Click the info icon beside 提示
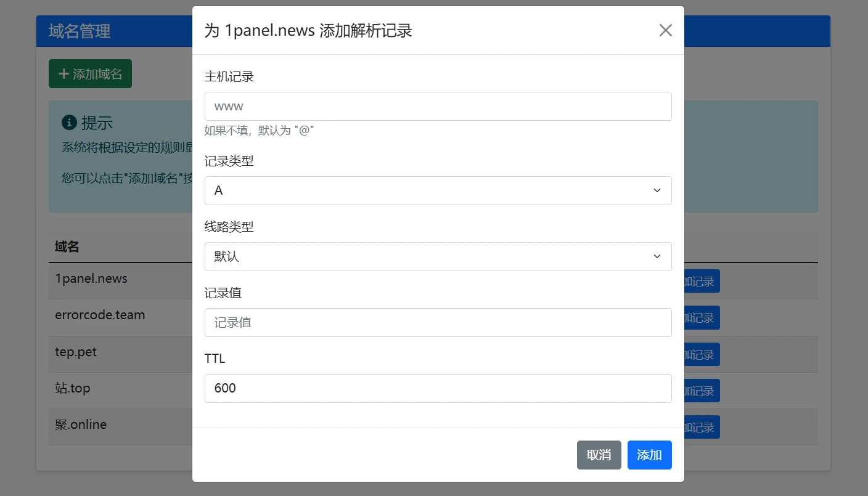The image size is (868, 496). pos(69,123)
